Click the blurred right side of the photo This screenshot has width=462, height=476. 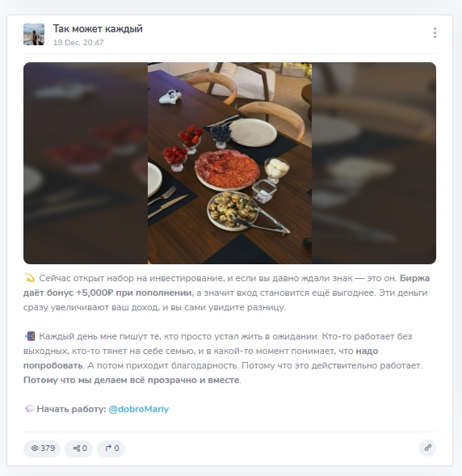(374, 163)
